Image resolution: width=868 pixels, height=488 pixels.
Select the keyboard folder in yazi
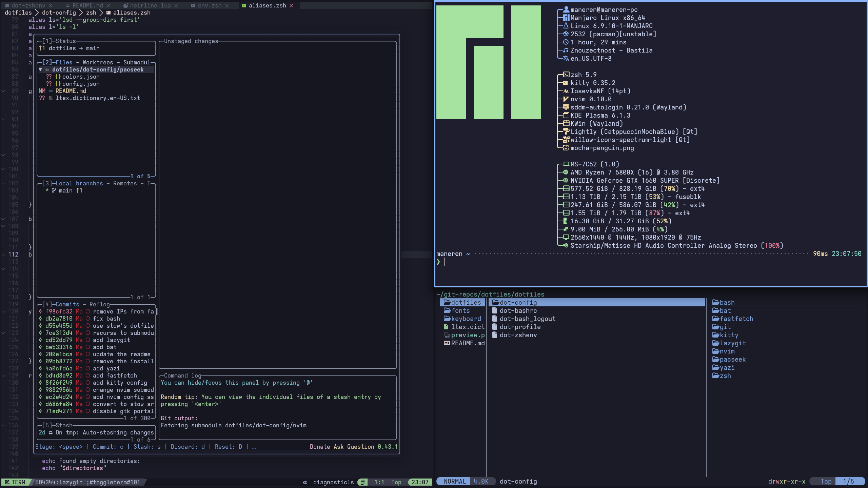462,319
